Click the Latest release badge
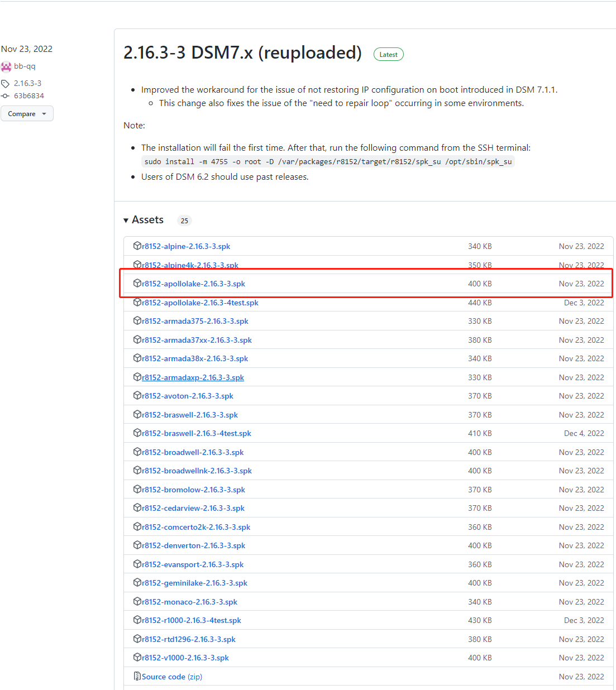616x690 pixels. [388, 55]
